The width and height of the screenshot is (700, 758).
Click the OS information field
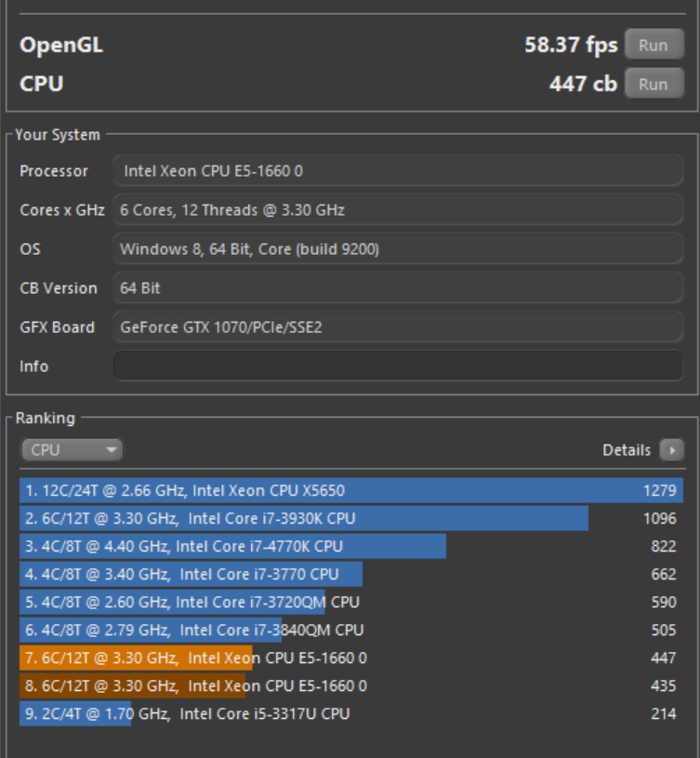398,249
